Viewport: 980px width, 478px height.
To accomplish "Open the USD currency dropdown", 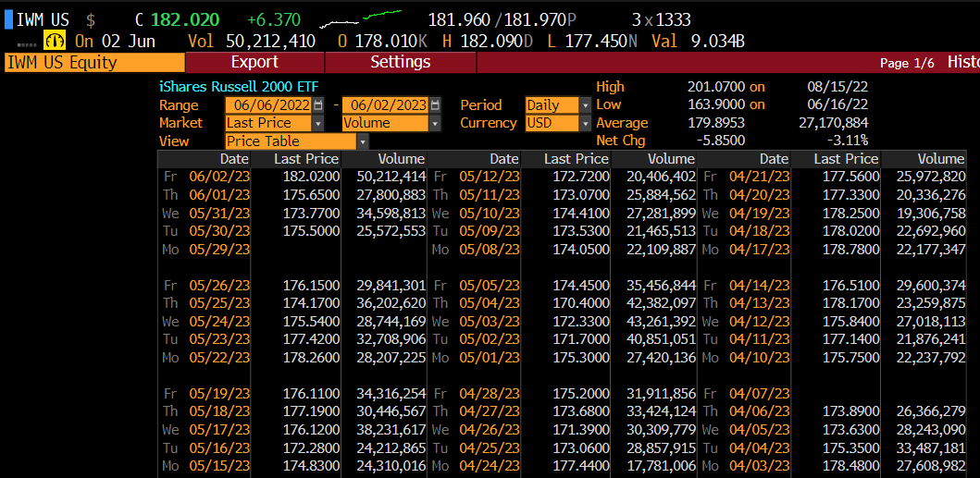I will (585, 123).
